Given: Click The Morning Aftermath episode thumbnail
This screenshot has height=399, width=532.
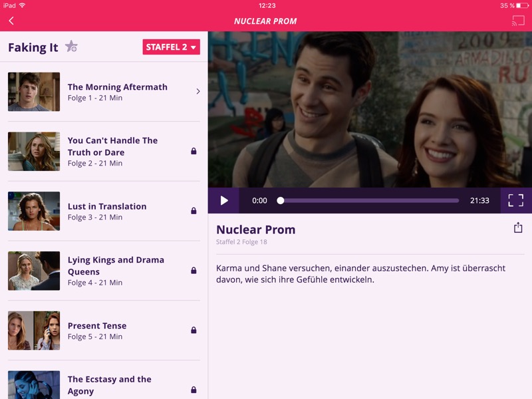Looking at the screenshot, I should pyautogui.click(x=34, y=92).
